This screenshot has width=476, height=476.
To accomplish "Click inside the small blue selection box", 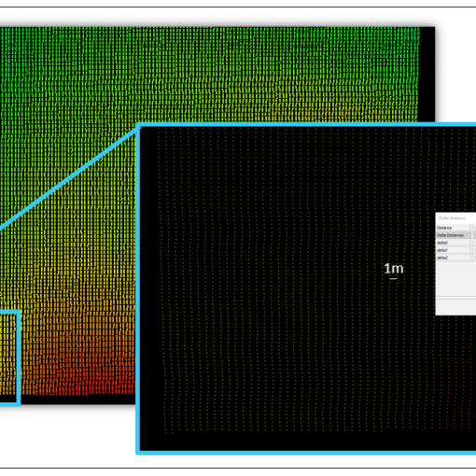I will [8, 357].
